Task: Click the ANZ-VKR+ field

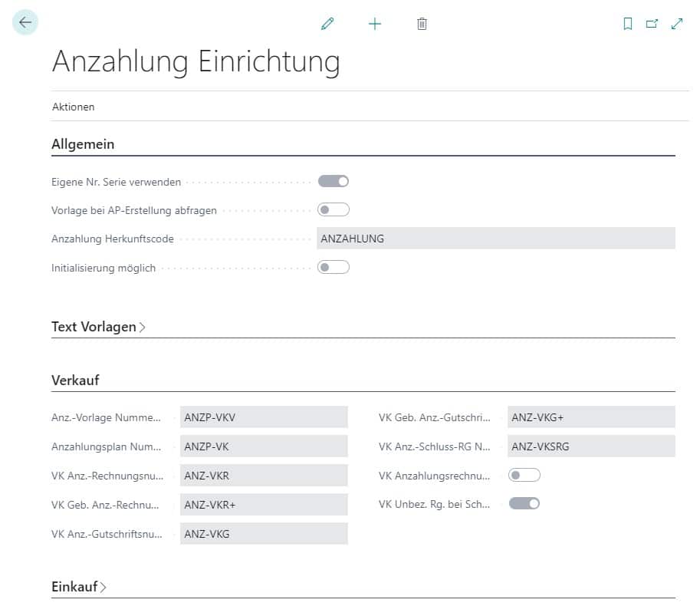Action: 264,505
